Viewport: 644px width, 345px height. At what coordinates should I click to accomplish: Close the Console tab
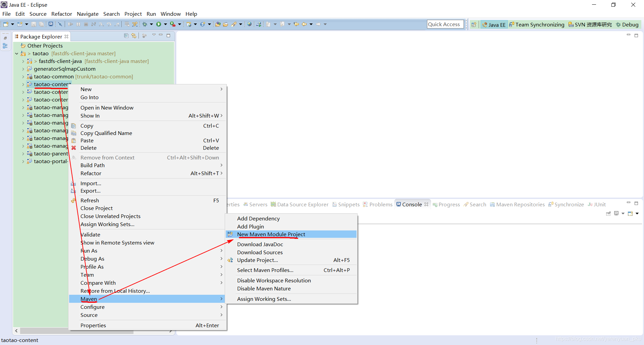coord(426,204)
